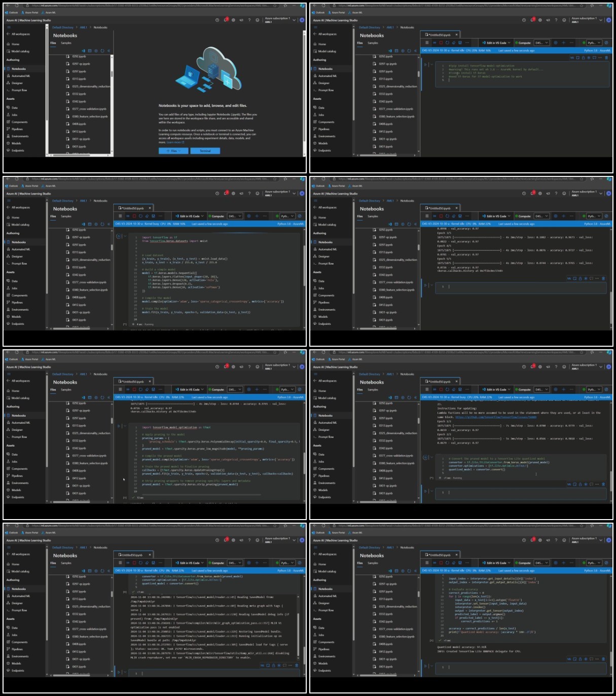Screen dimensions: 616x696
Task: Click the red interrupt kernel square above the pip install cell
Action: tap(441, 43)
